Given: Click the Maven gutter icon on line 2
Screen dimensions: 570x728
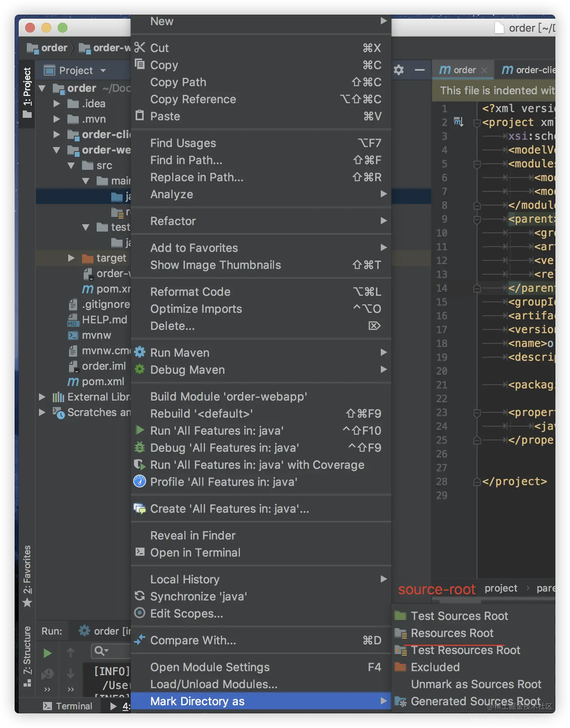Looking at the screenshot, I should pos(459,121).
